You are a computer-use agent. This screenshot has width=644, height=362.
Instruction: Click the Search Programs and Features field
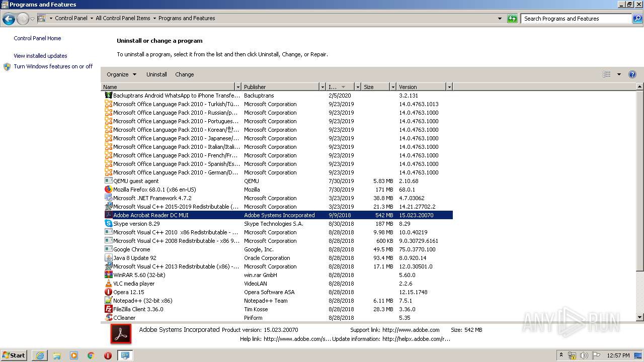pos(576,19)
